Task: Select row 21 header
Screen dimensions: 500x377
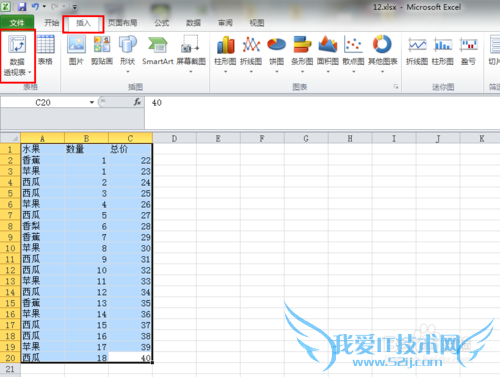Action: (x=10, y=369)
